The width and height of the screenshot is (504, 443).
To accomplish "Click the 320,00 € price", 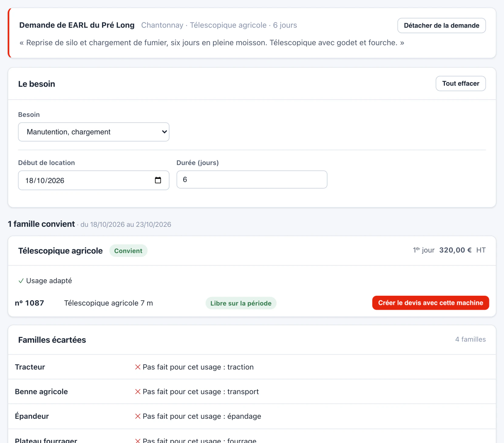I will [x=455, y=250].
